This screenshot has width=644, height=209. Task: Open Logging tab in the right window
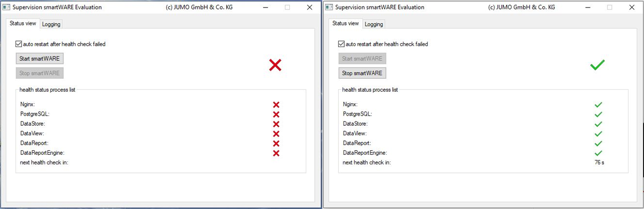[x=374, y=24]
